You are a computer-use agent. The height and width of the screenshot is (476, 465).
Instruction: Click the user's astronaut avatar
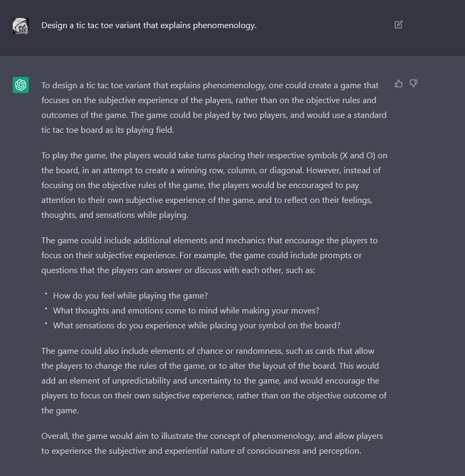coord(21,25)
